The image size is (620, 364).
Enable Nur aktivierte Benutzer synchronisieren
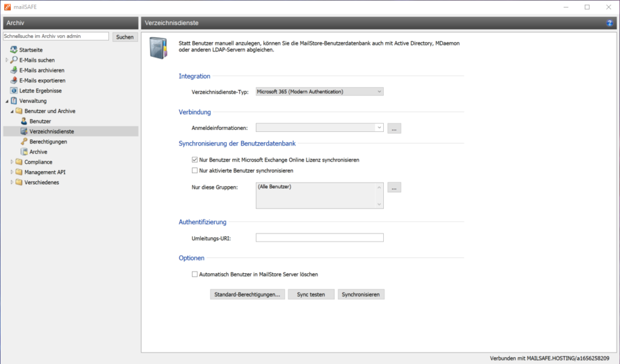[x=195, y=171]
